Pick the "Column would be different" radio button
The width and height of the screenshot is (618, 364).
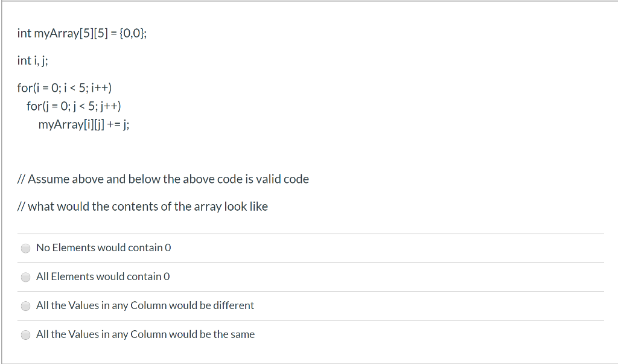tap(25, 306)
